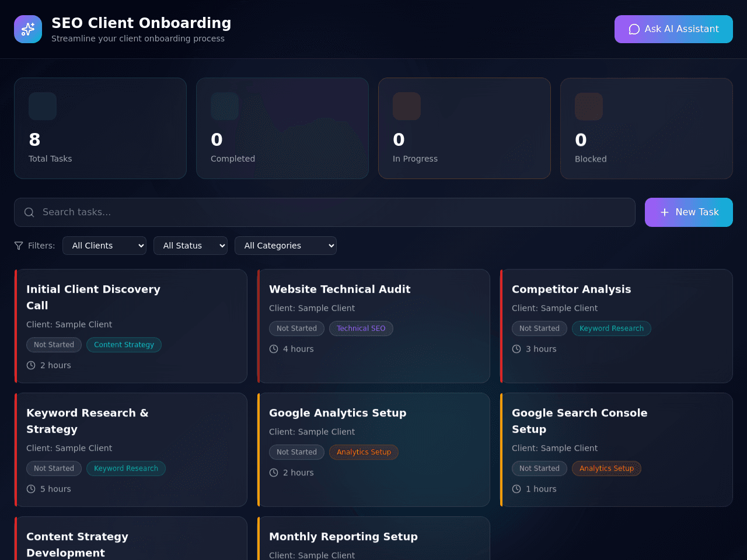The image size is (747, 560).
Task: Click the filter funnel icon
Action: pyautogui.click(x=19, y=246)
